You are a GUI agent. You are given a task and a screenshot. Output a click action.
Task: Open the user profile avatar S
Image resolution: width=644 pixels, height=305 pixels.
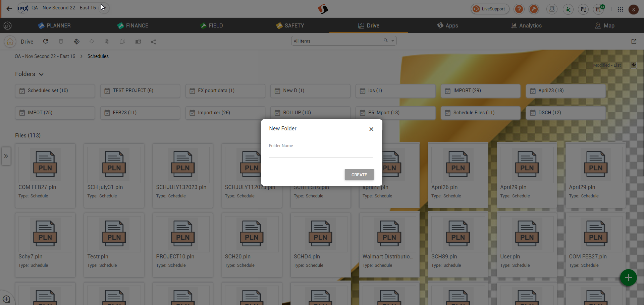(x=633, y=9)
